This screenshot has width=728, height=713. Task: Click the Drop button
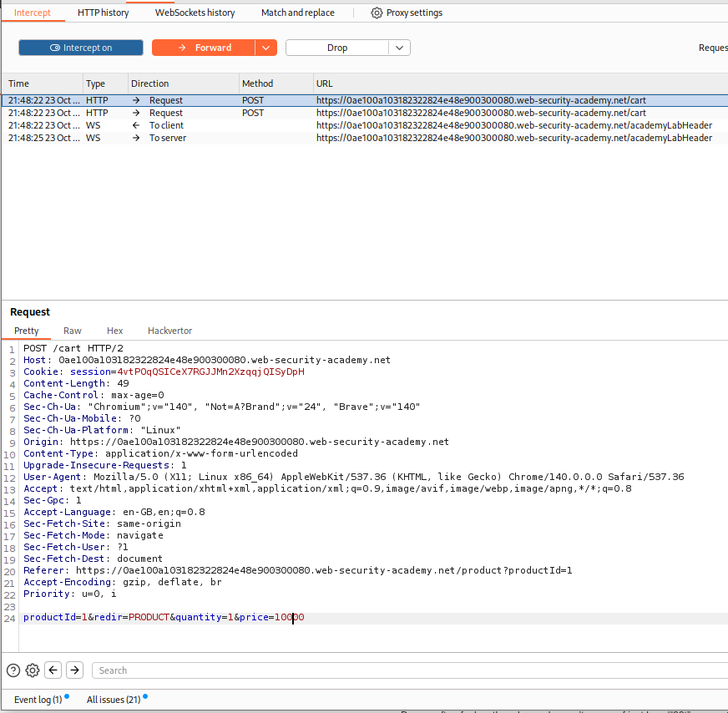[x=337, y=48]
